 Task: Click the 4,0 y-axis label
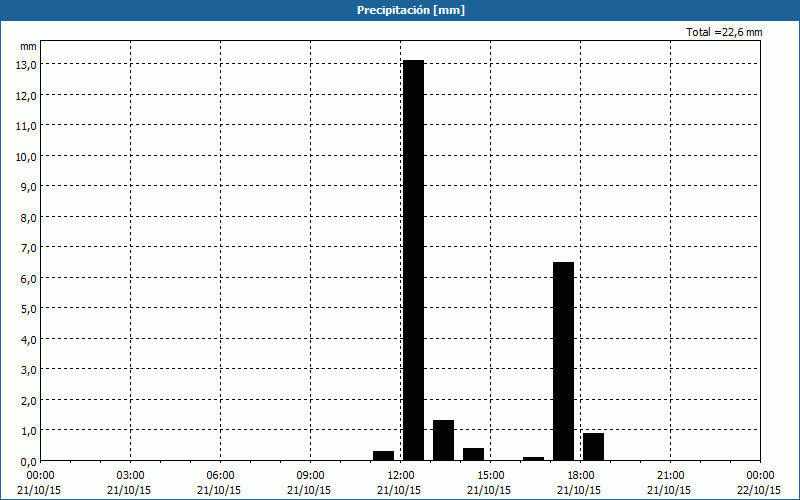click(x=29, y=339)
